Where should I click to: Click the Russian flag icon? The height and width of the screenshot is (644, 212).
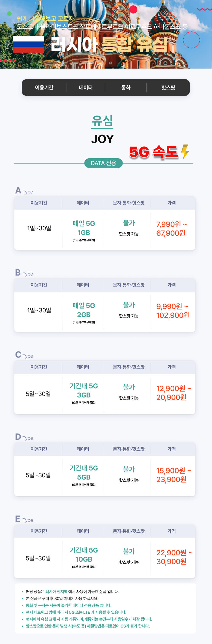pos(29,44)
